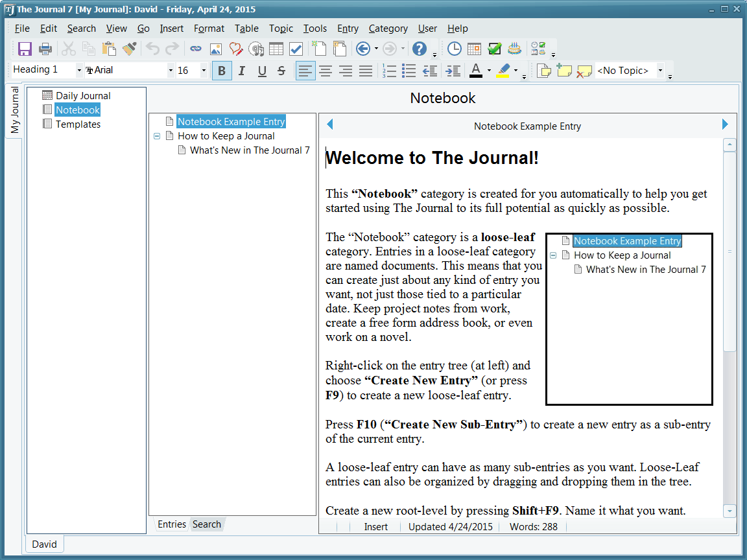Toggle Underline formatting

pyautogui.click(x=262, y=71)
